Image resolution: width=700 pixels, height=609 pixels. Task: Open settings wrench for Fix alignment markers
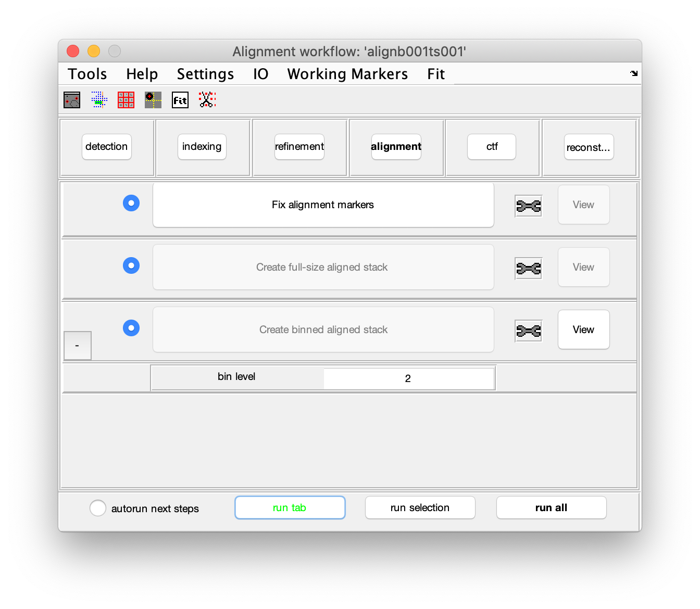[529, 206]
